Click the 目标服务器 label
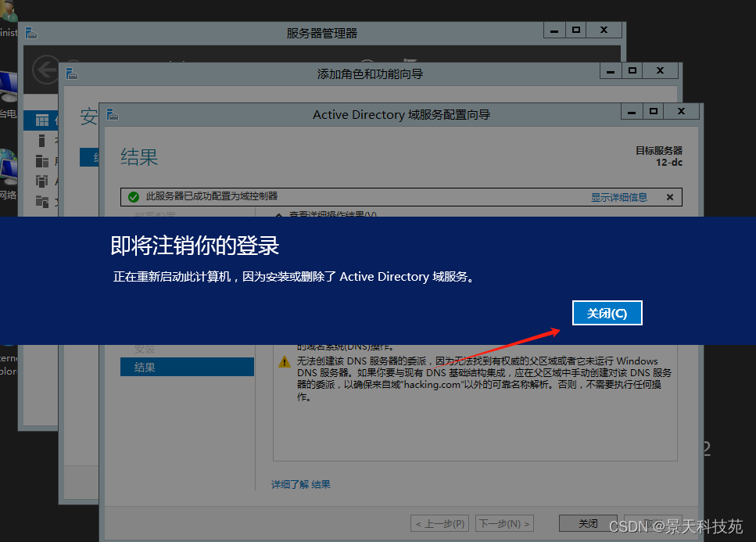The height and width of the screenshot is (542, 756). click(658, 150)
